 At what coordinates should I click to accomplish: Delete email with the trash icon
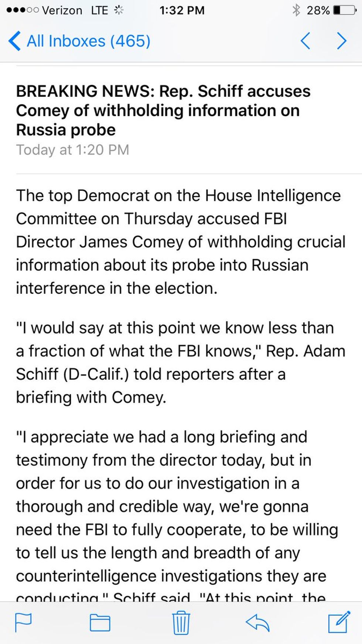click(181, 623)
